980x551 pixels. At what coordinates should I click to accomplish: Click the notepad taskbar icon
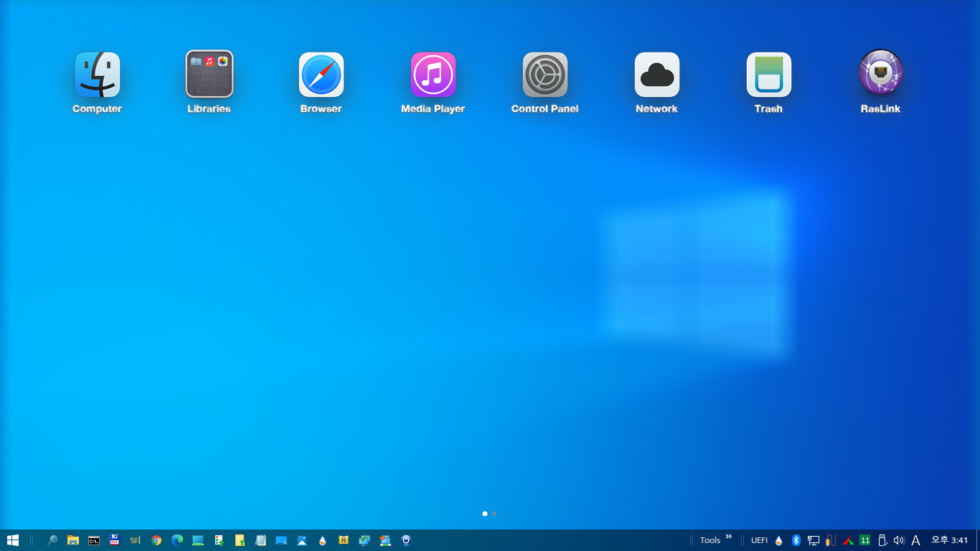[x=260, y=540]
